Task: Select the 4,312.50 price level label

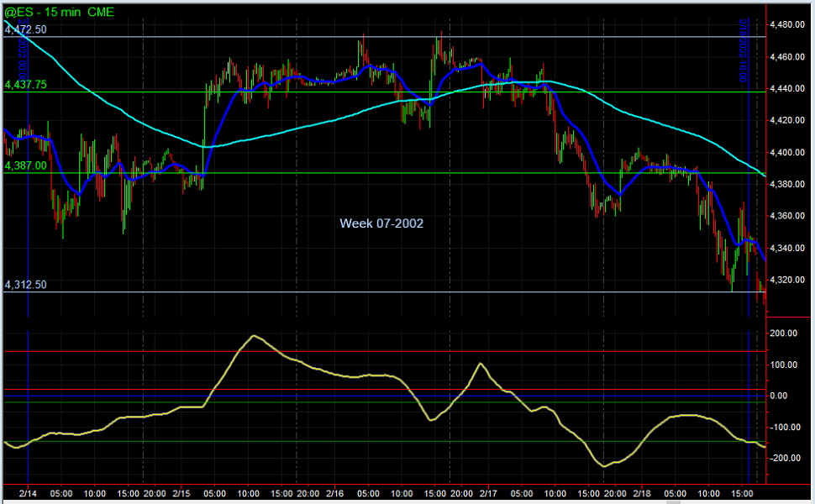Action: coord(26,285)
